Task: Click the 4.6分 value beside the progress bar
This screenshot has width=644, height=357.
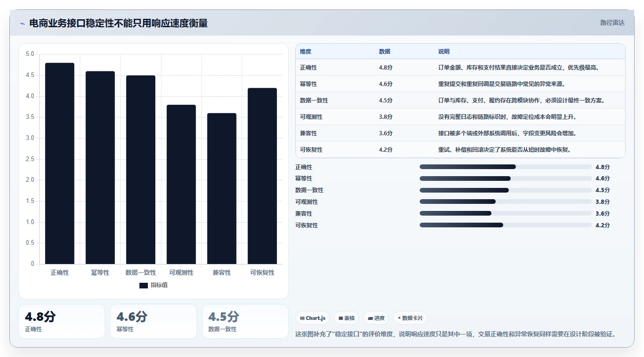Action: (x=602, y=178)
